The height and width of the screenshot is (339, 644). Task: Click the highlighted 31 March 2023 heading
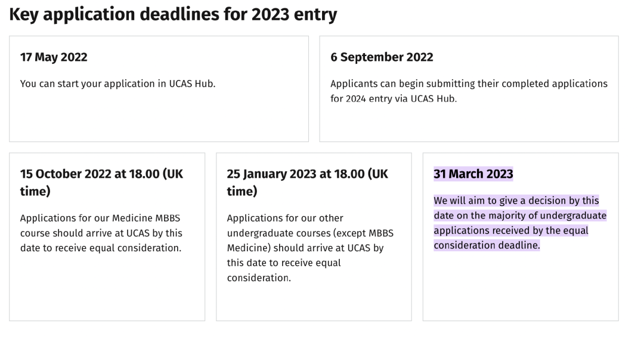point(473,174)
